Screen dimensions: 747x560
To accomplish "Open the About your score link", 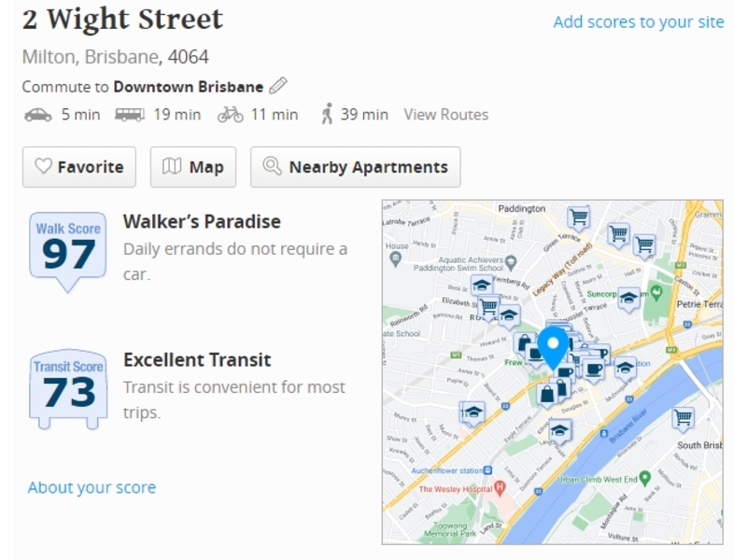I will tap(92, 487).
